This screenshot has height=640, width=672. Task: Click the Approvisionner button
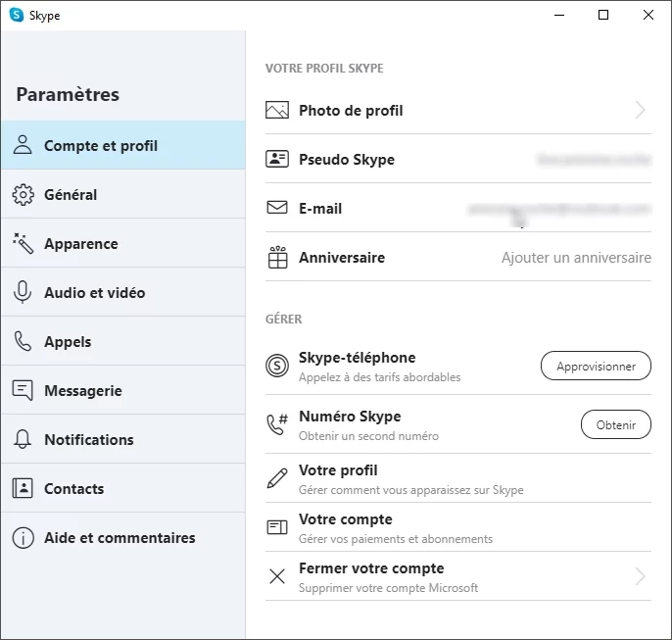pos(596,366)
